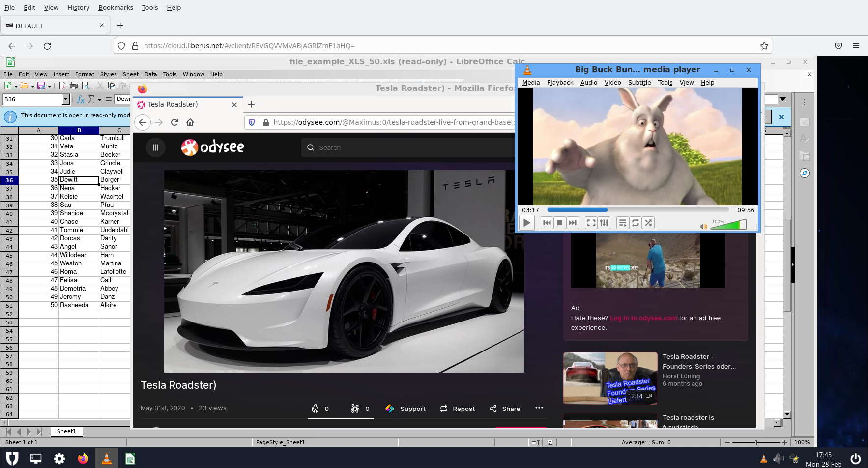Play the Big Buck Bunny video in VLC
The height and width of the screenshot is (468, 868).
pos(526,223)
